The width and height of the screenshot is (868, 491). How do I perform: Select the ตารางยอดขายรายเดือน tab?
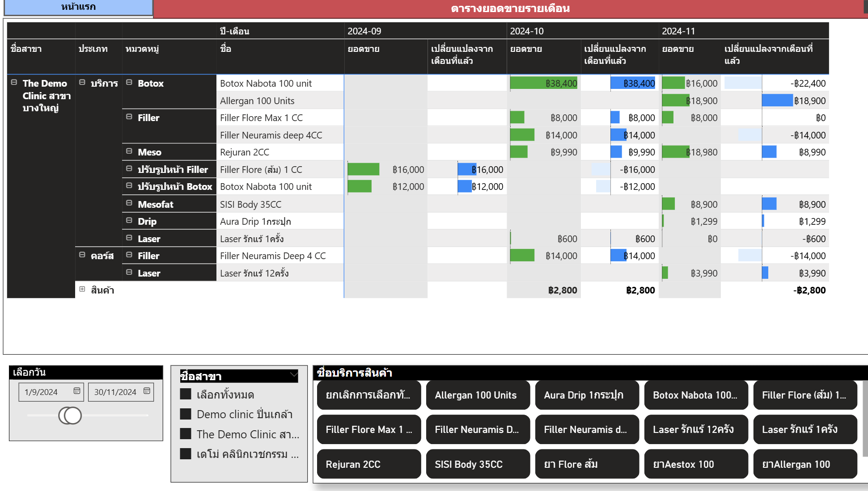[510, 8]
